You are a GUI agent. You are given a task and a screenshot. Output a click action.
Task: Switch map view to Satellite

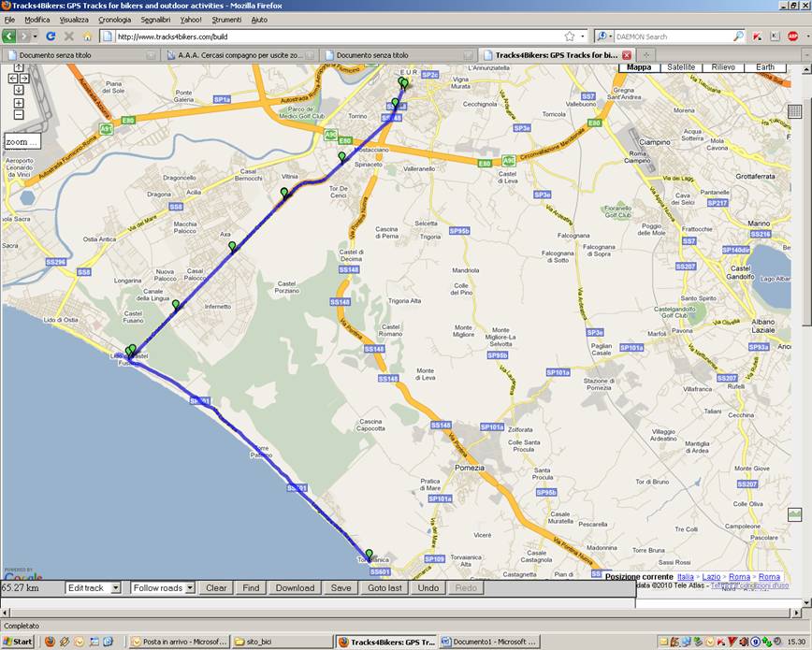coord(681,67)
